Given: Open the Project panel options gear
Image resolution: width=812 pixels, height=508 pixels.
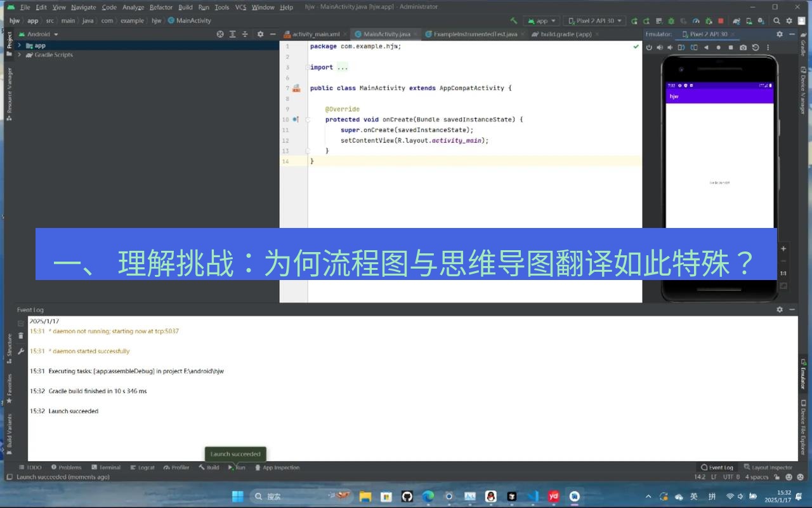Looking at the screenshot, I should 260,34.
